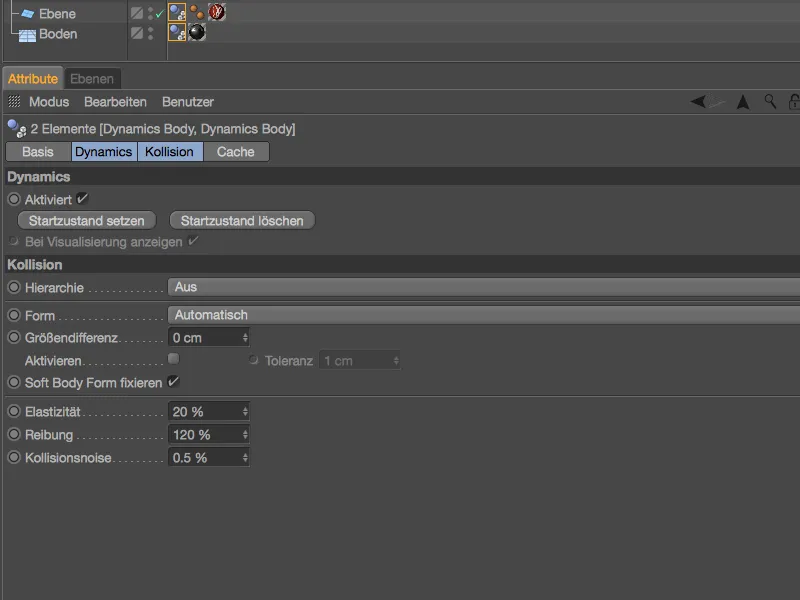Uncheck Soft Body Form fixieren
The image size is (800, 600).
point(173,382)
